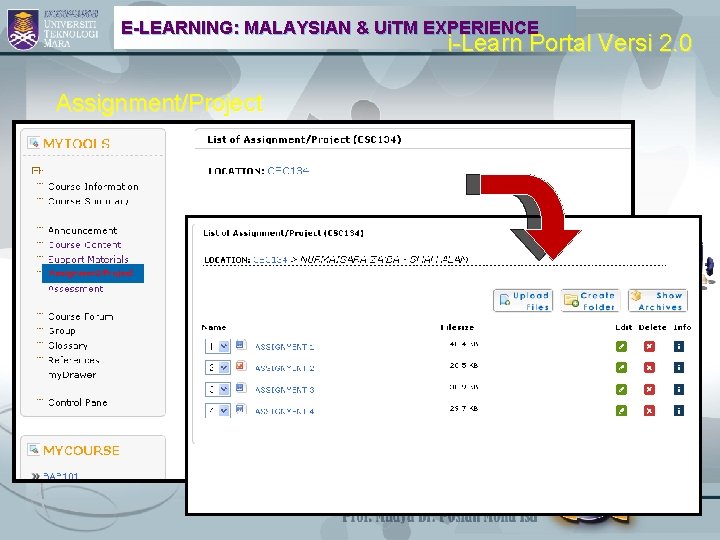Open BAP101 course under MYCOURSE

[x=60, y=475]
